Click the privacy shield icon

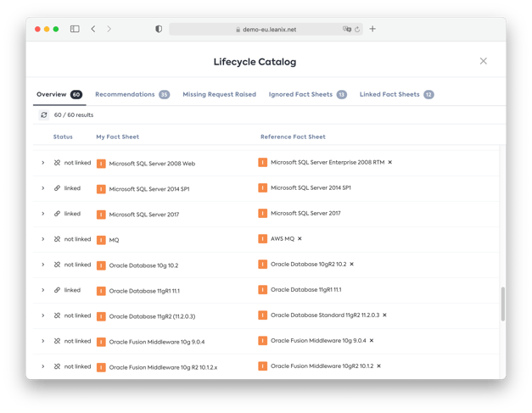159,29
